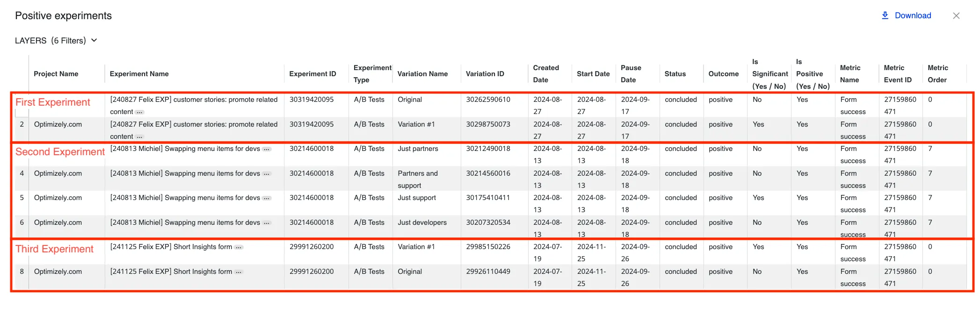Close the Positive experiments dialog
Viewport: 980px width, 315px height.
(x=956, y=15)
